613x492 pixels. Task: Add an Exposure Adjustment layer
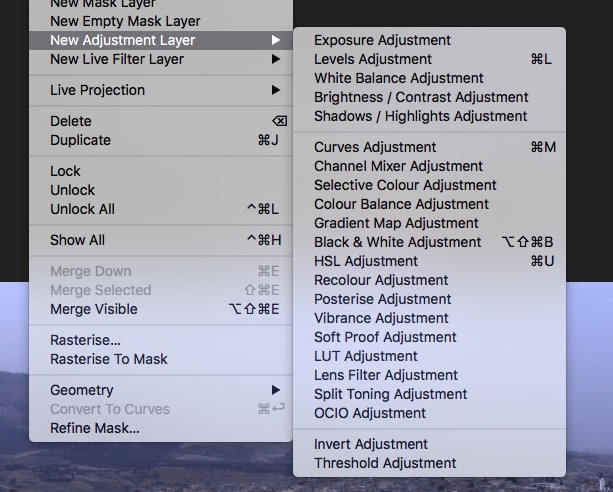(429, 40)
